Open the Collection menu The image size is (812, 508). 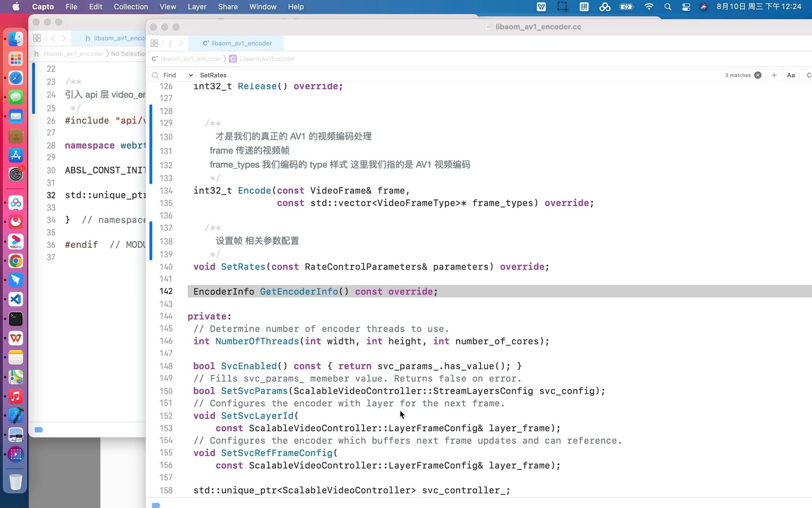pyautogui.click(x=131, y=7)
